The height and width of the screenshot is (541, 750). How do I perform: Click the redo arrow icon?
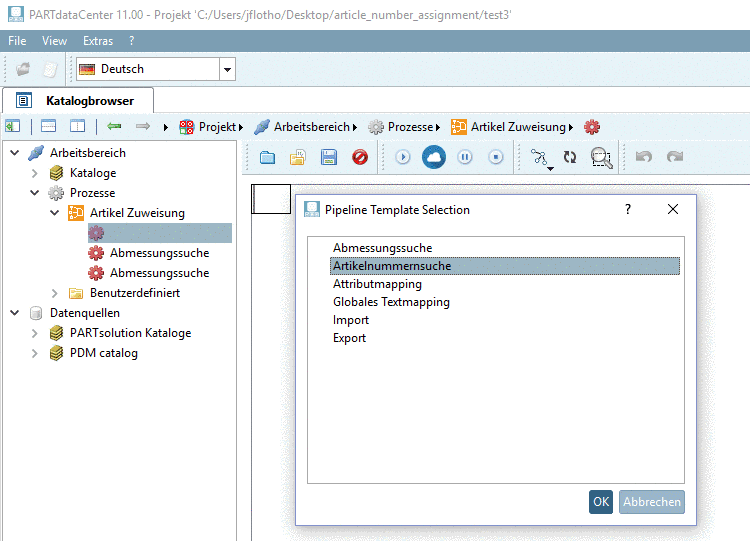[x=675, y=156]
